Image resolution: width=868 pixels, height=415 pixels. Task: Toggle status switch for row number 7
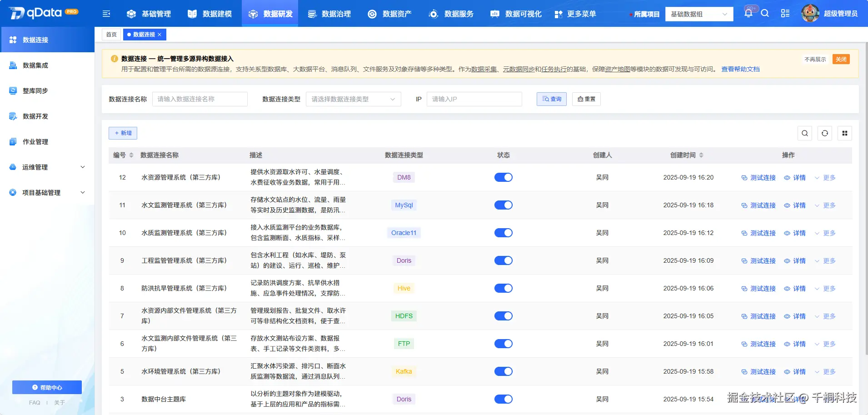(504, 316)
